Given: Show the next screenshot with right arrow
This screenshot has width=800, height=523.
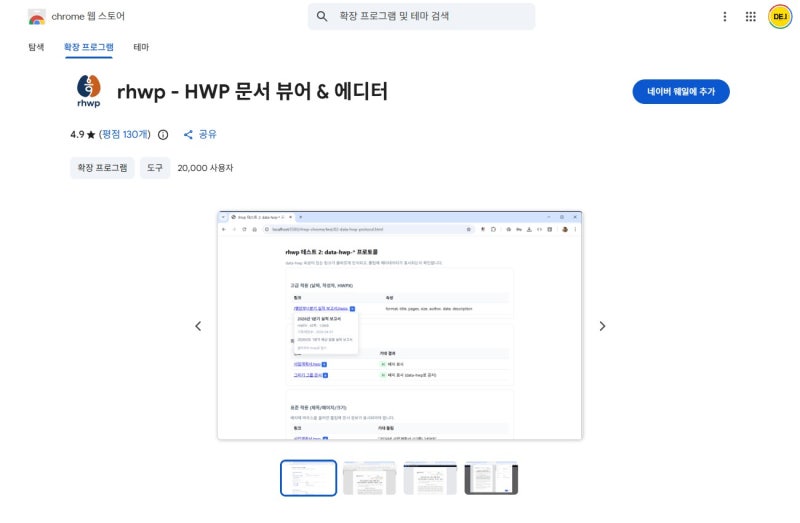Looking at the screenshot, I should click(602, 326).
